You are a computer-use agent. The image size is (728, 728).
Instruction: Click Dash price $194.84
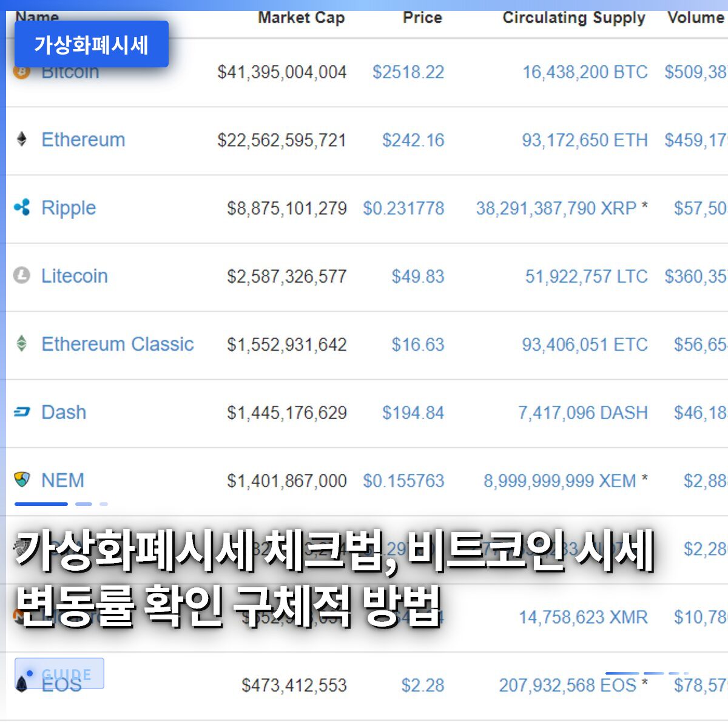[x=413, y=413]
